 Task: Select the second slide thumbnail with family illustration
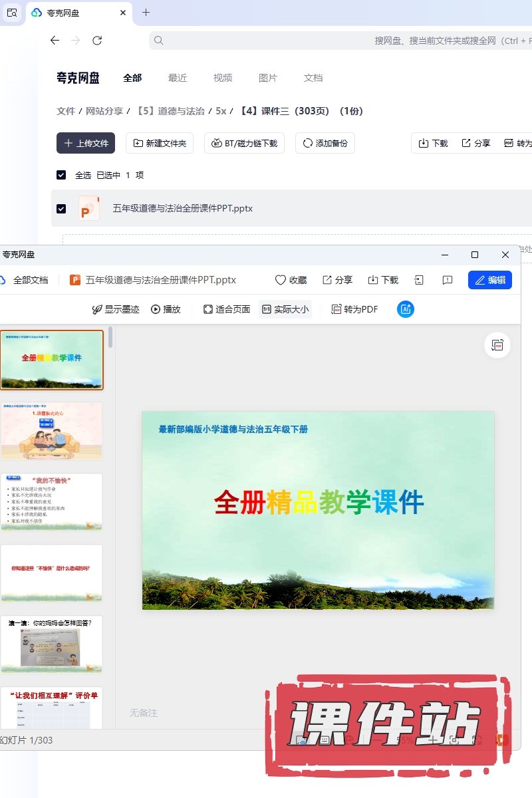pos(52,431)
